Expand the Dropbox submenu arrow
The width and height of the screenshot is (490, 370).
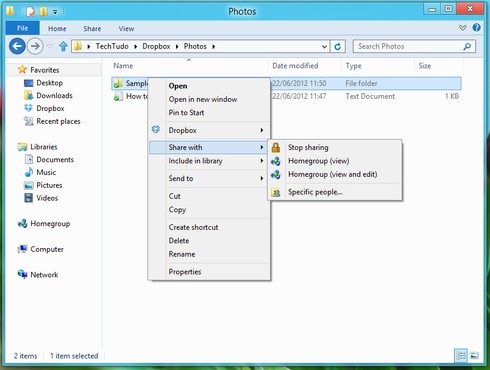[262, 130]
